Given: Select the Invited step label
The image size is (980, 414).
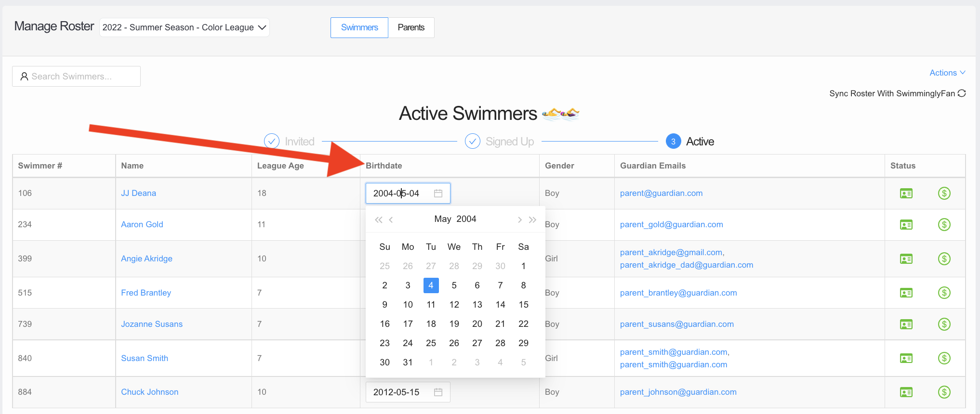Looking at the screenshot, I should click(x=300, y=142).
